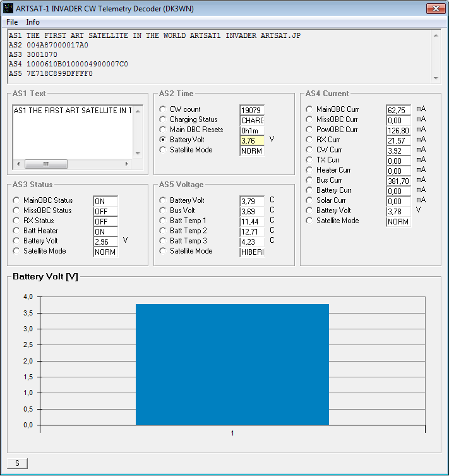
Task: Select the Charging Status radio button
Action: pyautogui.click(x=163, y=119)
